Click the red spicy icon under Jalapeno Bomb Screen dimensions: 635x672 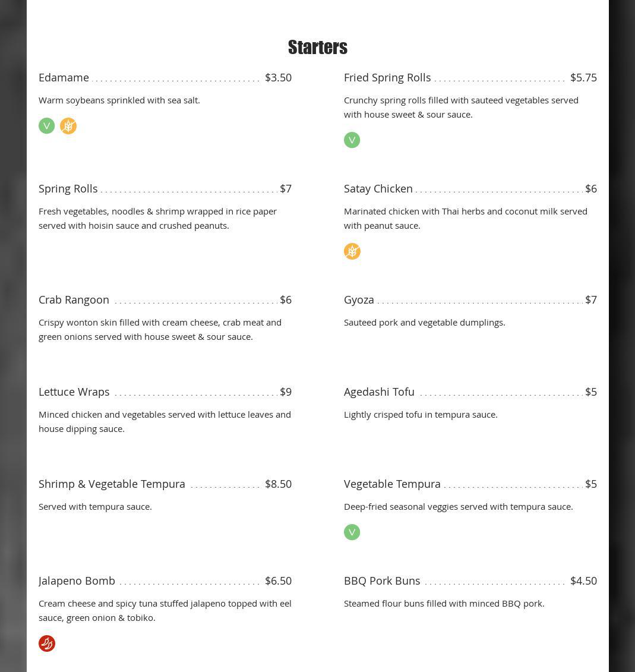(x=47, y=643)
